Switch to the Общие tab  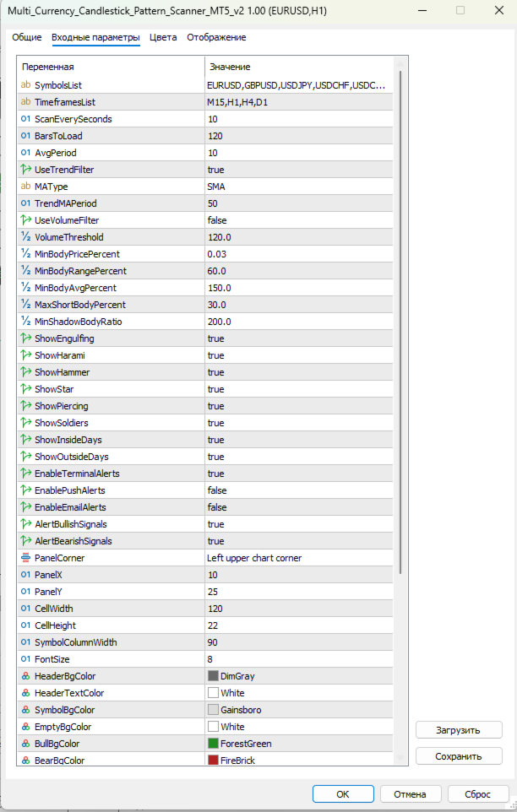point(27,37)
